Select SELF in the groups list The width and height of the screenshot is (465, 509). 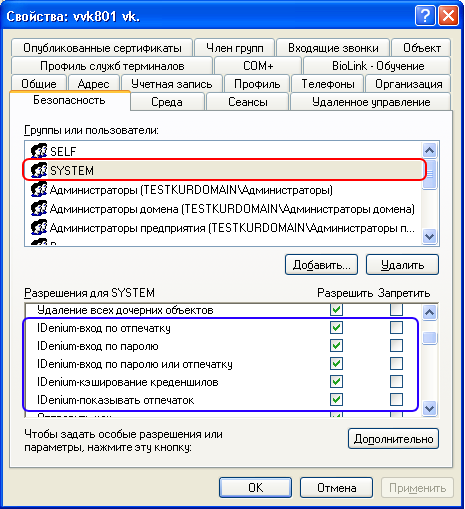pyautogui.click(x=223, y=151)
